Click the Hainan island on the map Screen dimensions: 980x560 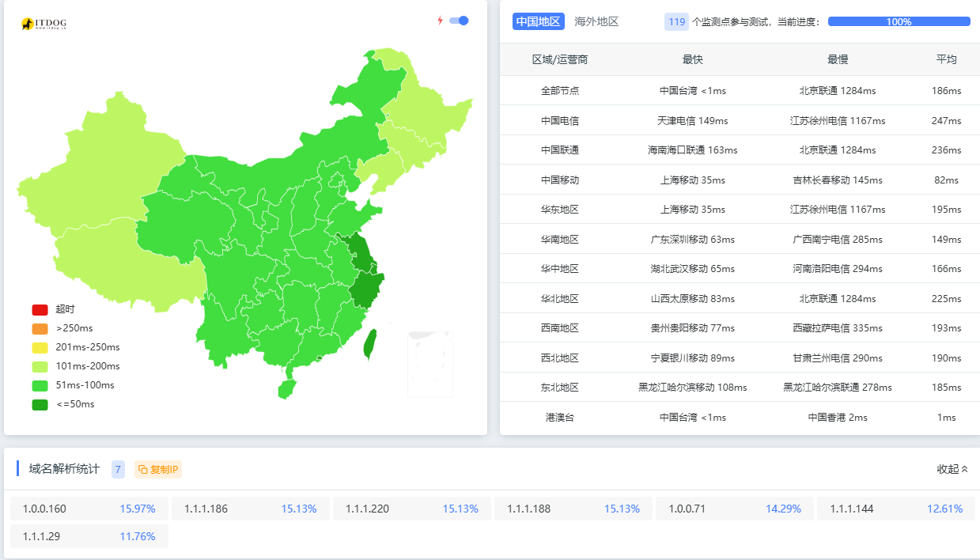287,388
